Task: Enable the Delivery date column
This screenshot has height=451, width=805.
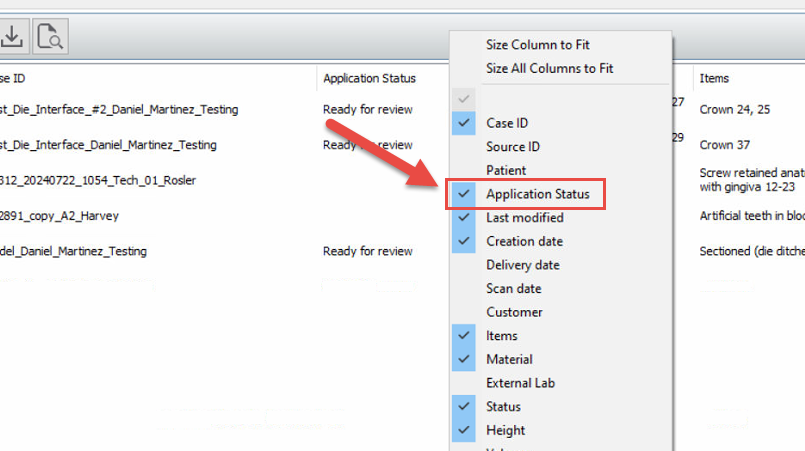Action: point(522,265)
